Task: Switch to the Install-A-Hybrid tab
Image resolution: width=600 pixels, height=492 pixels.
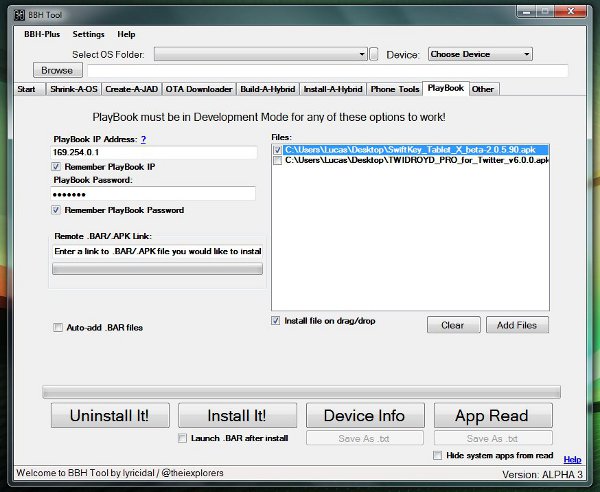Action: 333,89
